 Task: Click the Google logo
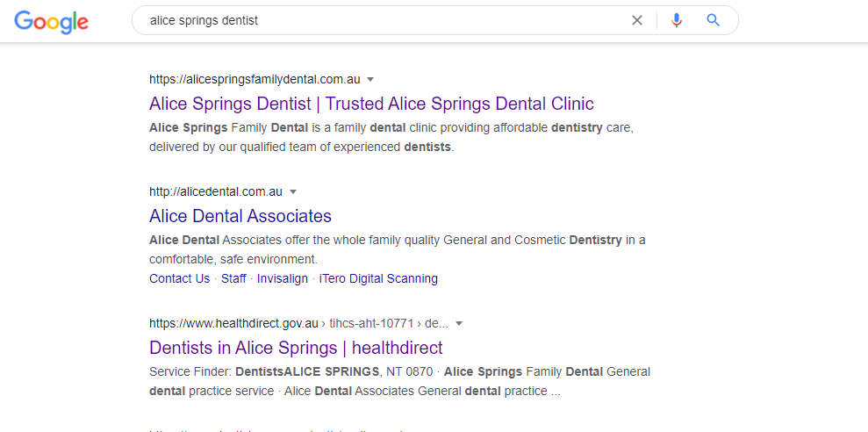(51, 21)
